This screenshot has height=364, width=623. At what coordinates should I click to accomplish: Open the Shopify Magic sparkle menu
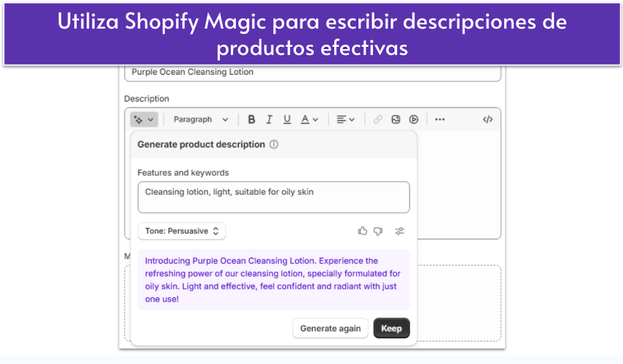coord(144,119)
